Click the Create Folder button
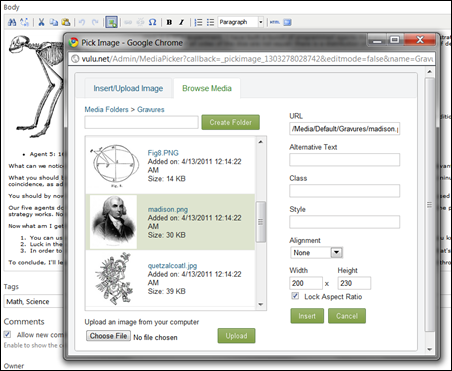 pos(231,122)
